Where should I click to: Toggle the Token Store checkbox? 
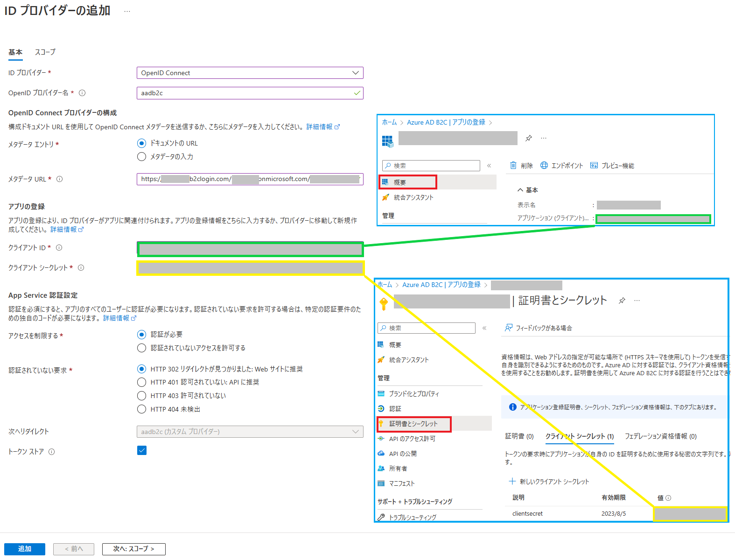pos(142,450)
